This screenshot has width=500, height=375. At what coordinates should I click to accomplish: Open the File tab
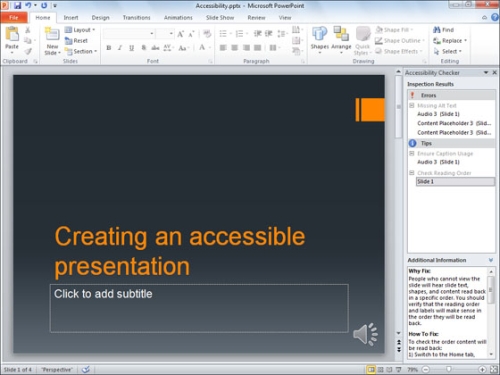click(x=14, y=18)
